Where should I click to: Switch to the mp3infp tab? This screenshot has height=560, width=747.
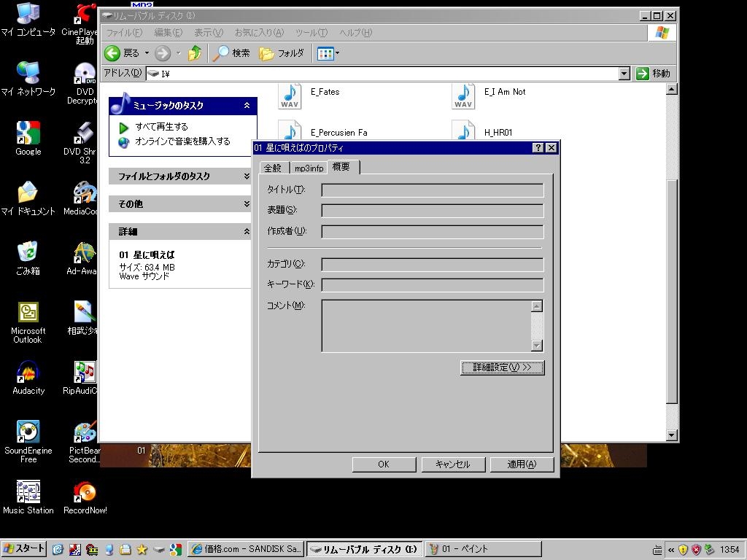(309, 168)
